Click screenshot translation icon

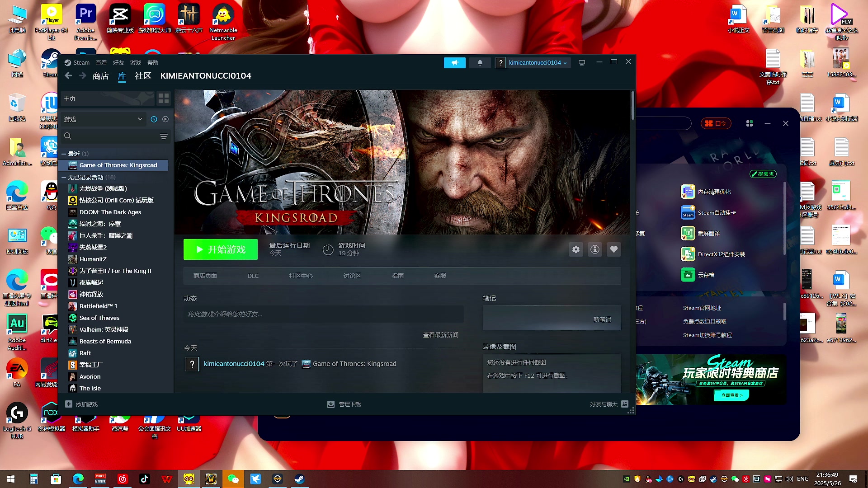tap(688, 234)
